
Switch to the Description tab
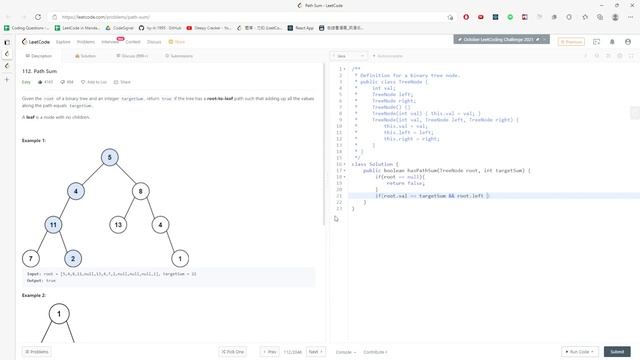[39, 56]
